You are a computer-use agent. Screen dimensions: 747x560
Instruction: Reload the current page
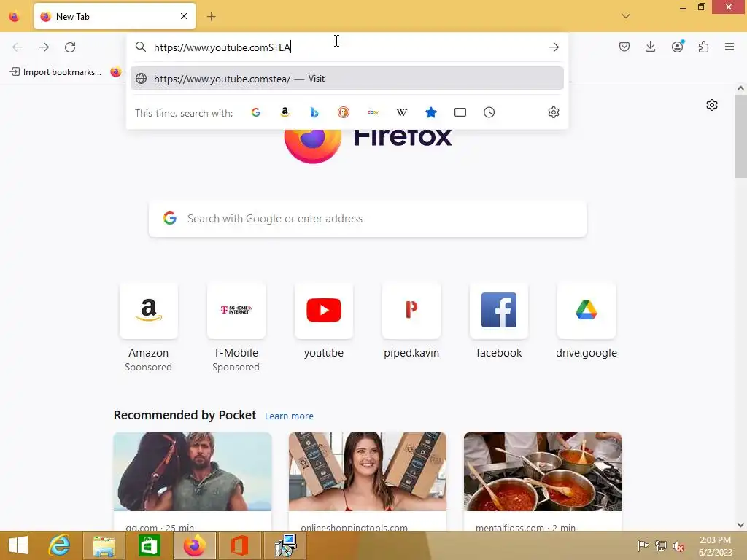pyautogui.click(x=70, y=47)
